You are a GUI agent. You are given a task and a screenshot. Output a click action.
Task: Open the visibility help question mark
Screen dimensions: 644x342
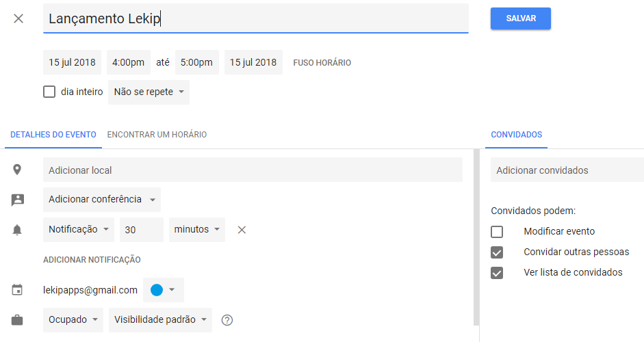click(x=227, y=320)
